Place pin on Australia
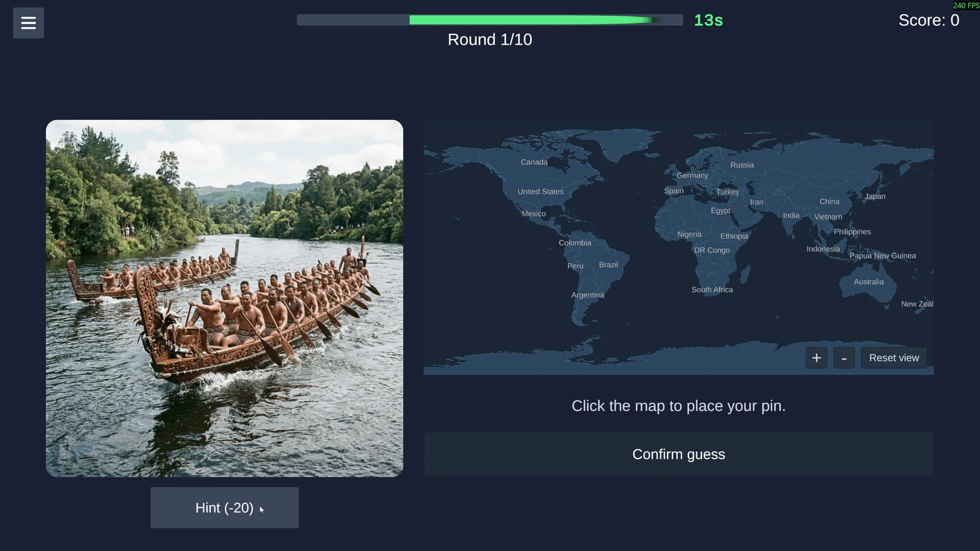This screenshot has width=980, height=551. [x=869, y=282]
